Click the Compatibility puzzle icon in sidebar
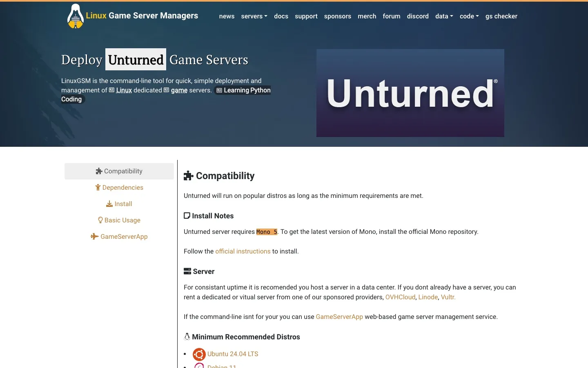 [x=99, y=171]
